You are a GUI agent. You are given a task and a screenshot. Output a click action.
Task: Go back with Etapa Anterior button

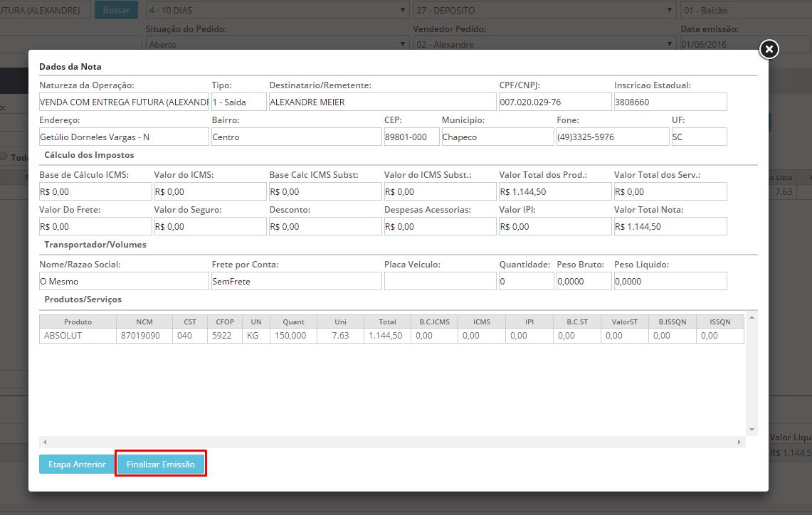click(77, 464)
